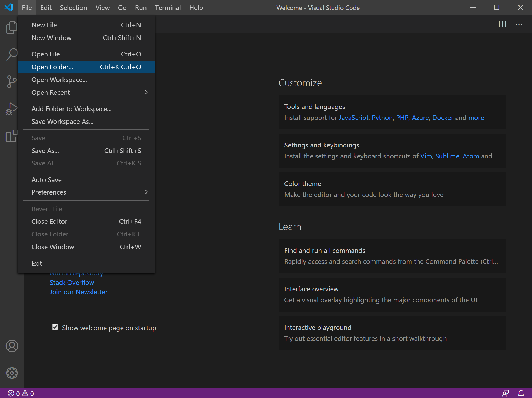Open the Interface overview card
The height and width of the screenshot is (398, 532).
coord(392,294)
